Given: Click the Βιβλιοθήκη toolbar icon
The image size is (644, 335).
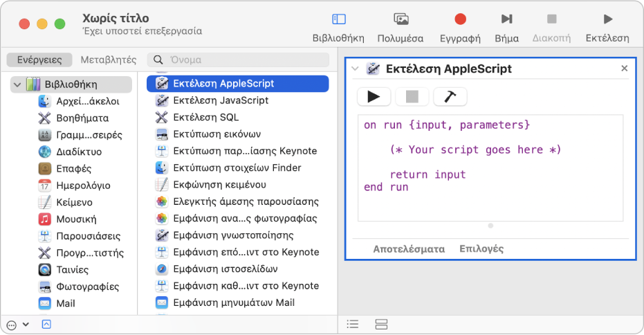Looking at the screenshot, I should point(338,20).
